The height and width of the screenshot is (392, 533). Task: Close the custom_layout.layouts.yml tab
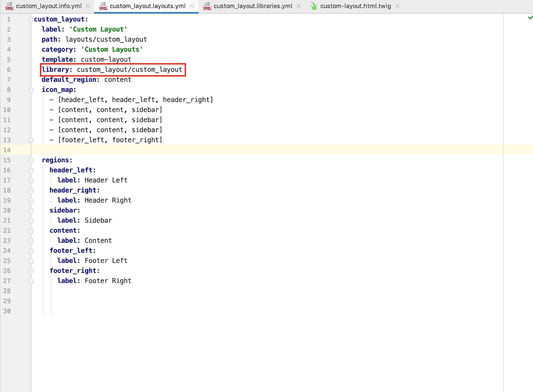coord(192,6)
